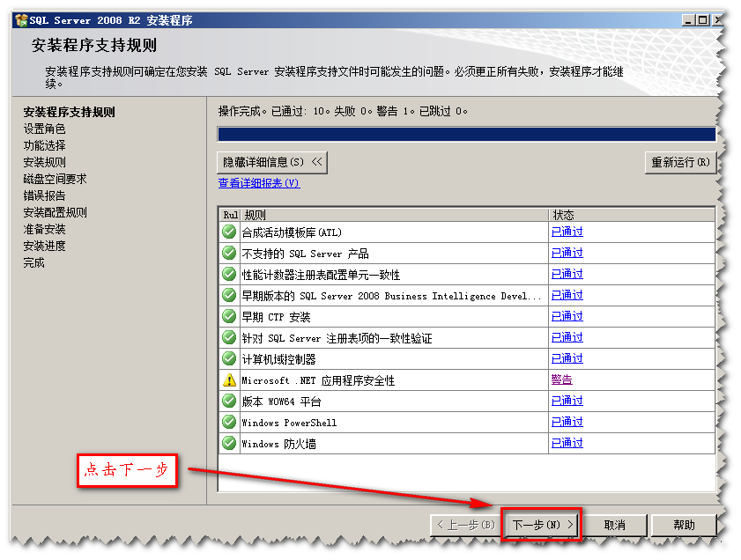This screenshot has height=560, width=741.
Task: Select 设置角色 step in left pane
Action: (44, 129)
